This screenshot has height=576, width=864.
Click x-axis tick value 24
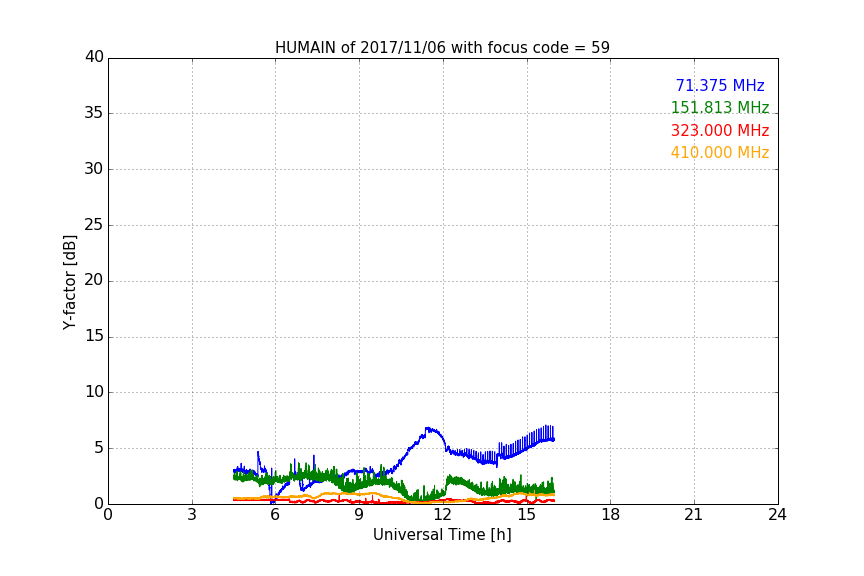click(x=777, y=515)
